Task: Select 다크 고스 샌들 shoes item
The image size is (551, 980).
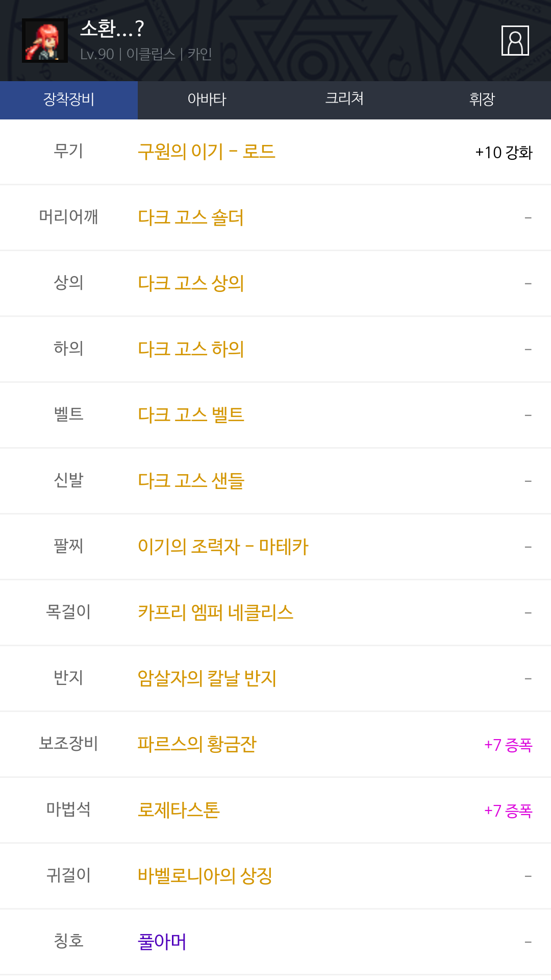Action: click(191, 481)
